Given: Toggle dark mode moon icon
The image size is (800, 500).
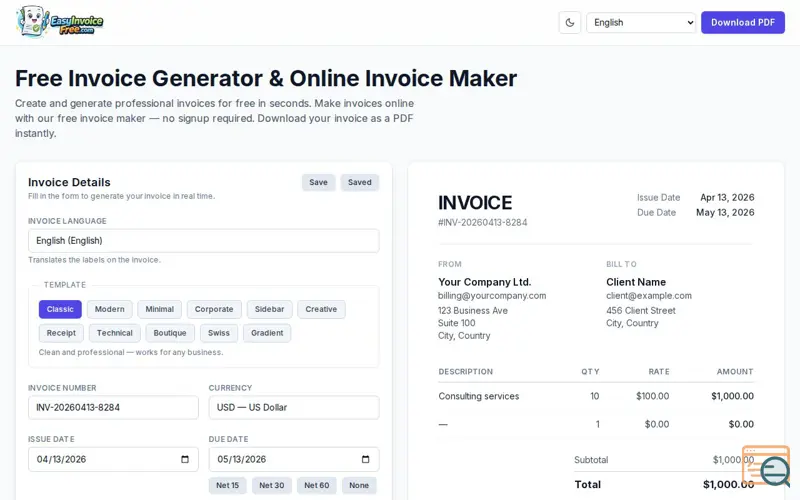Looking at the screenshot, I should pos(570,22).
